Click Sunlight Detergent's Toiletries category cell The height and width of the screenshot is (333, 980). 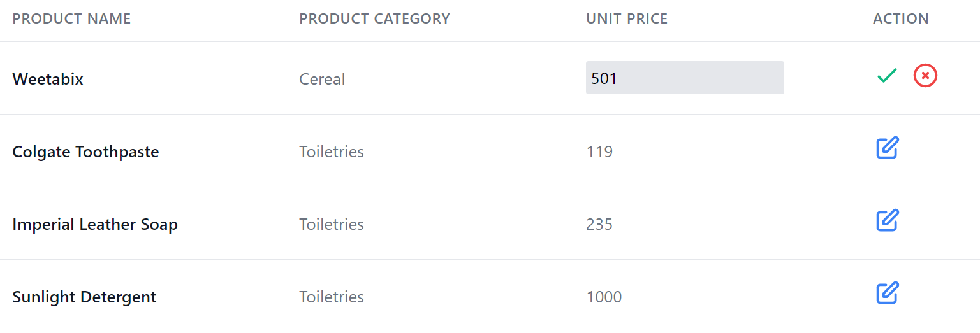tap(332, 297)
